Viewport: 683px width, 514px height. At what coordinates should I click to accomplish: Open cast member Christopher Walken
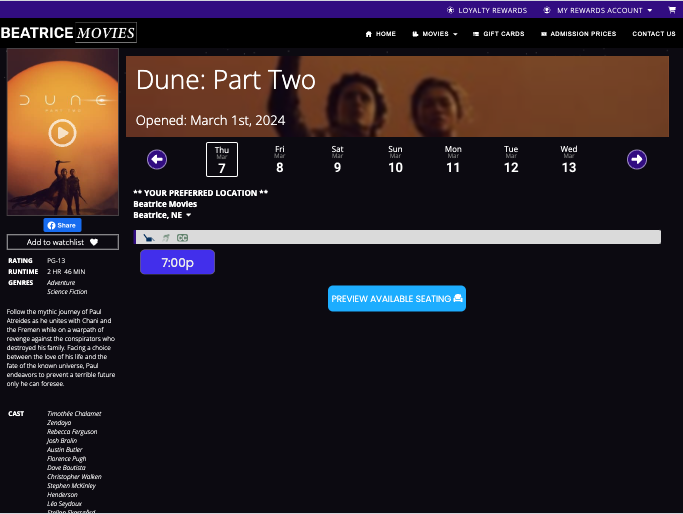[74, 477]
